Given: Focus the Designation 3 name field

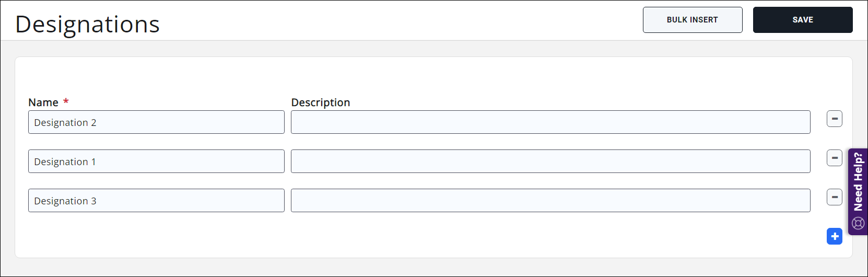Looking at the screenshot, I should (x=156, y=201).
